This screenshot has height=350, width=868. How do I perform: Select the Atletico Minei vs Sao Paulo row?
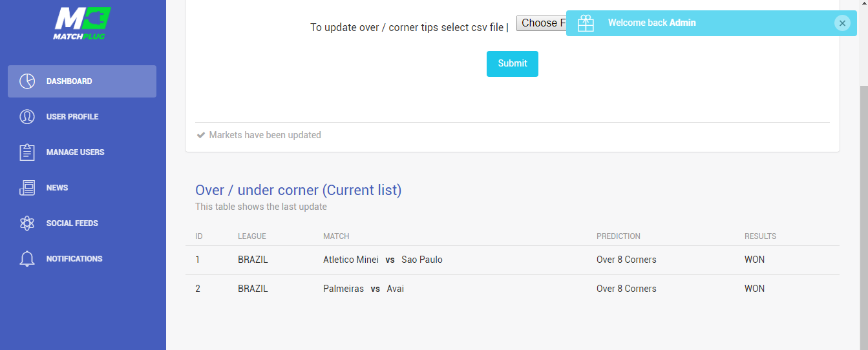(x=513, y=260)
